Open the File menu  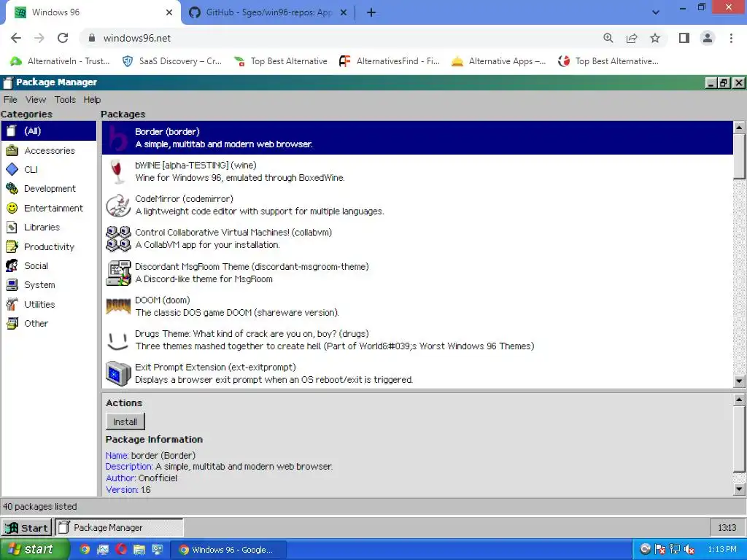pyautogui.click(x=10, y=99)
